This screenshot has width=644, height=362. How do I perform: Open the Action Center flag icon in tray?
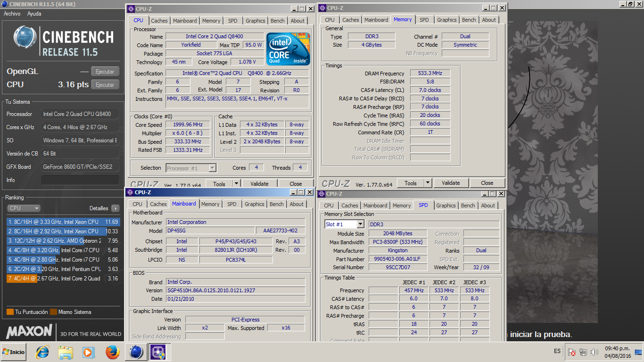point(572,352)
